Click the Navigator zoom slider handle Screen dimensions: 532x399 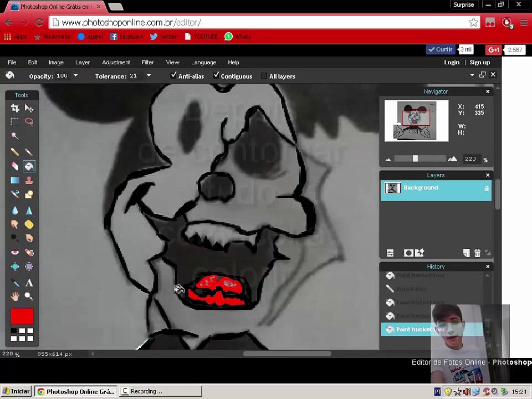pyautogui.click(x=415, y=158)
